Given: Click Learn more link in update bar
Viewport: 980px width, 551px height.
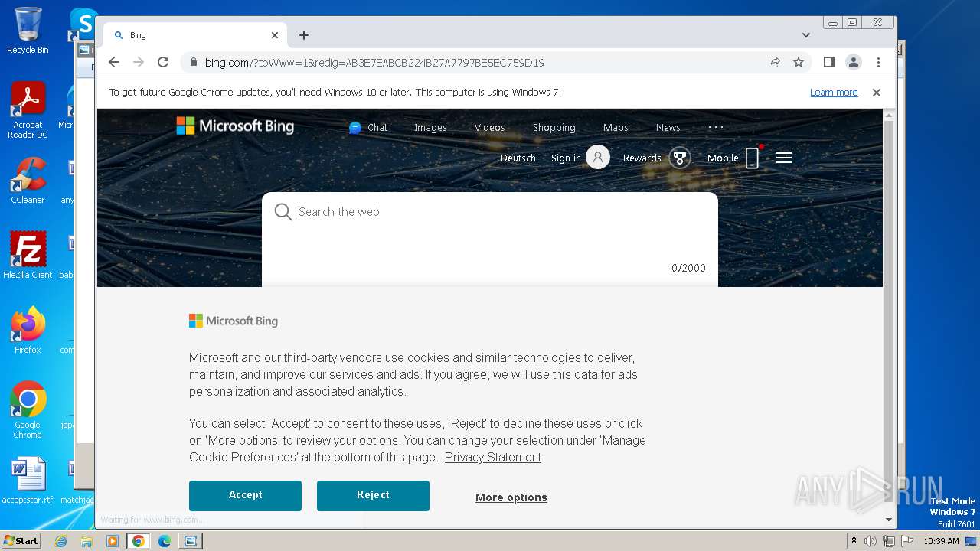Looking at the screenshot, I should (834, 93).
